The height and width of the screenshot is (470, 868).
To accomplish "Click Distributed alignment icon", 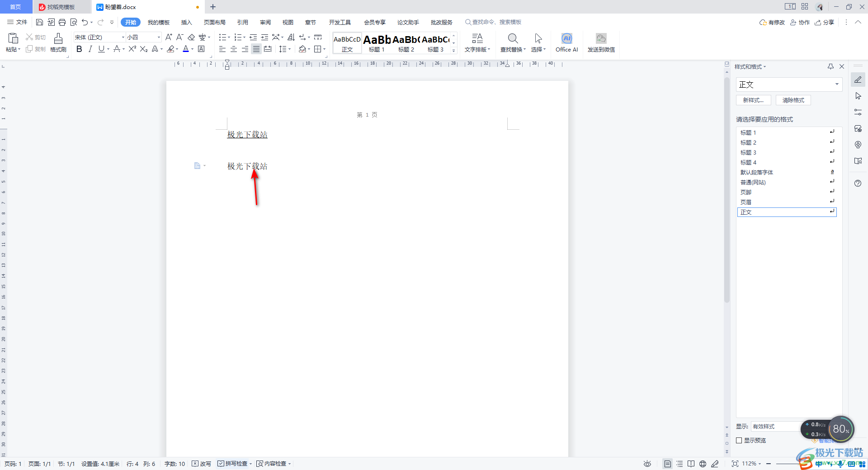I will [x=268, y=49].
